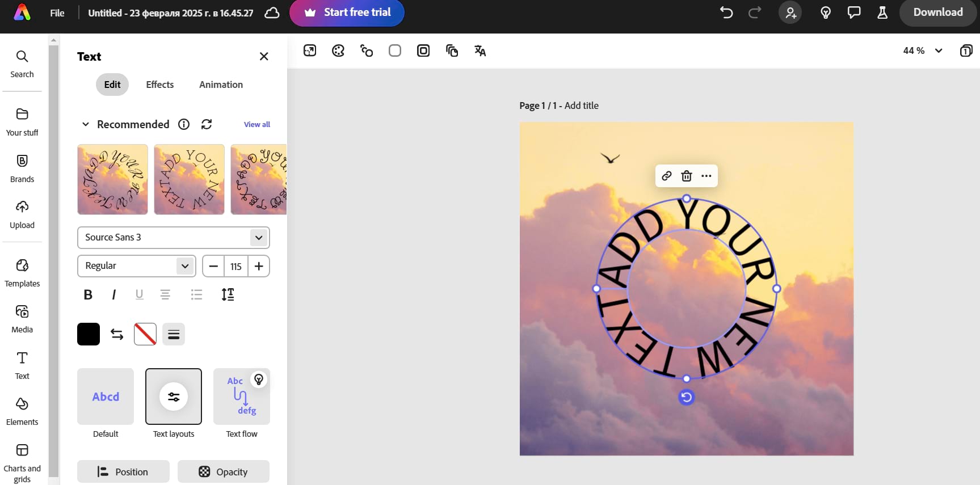Toggle Bold text formatting
The height and width of the screenshot is (485, 980).
click(88, 294)
